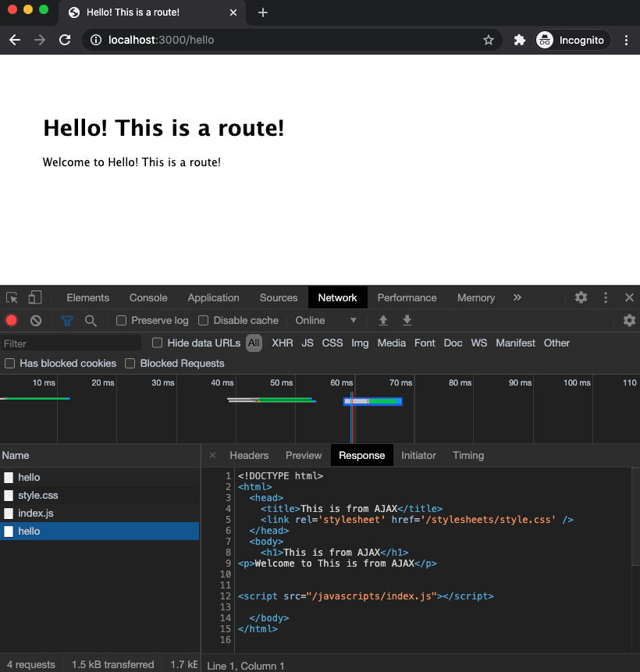
Task: Expand the more DevTools tabs chevron
Action: (x=517, y=297)
